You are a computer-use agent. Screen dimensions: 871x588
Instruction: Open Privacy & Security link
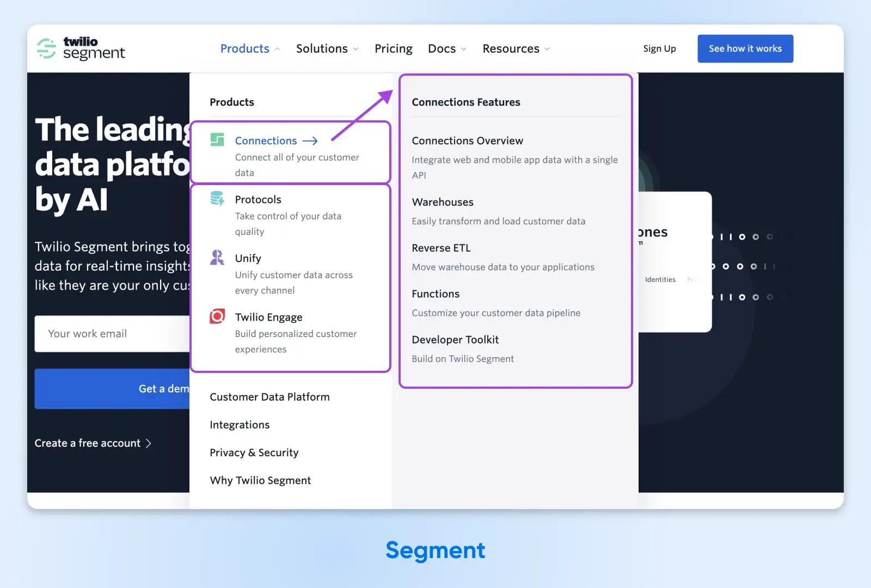pyautogui.click(x=254, y=452)
